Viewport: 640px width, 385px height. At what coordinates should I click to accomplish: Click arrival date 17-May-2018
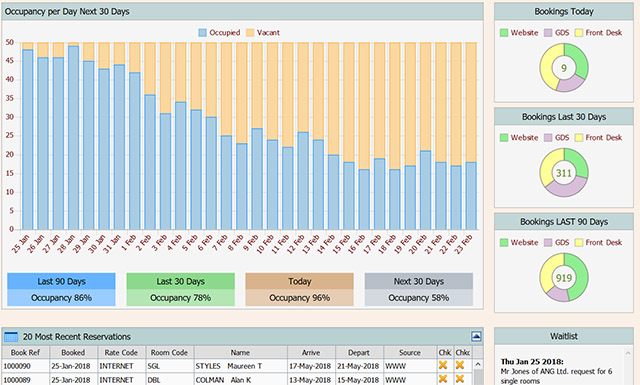(310, 366)
